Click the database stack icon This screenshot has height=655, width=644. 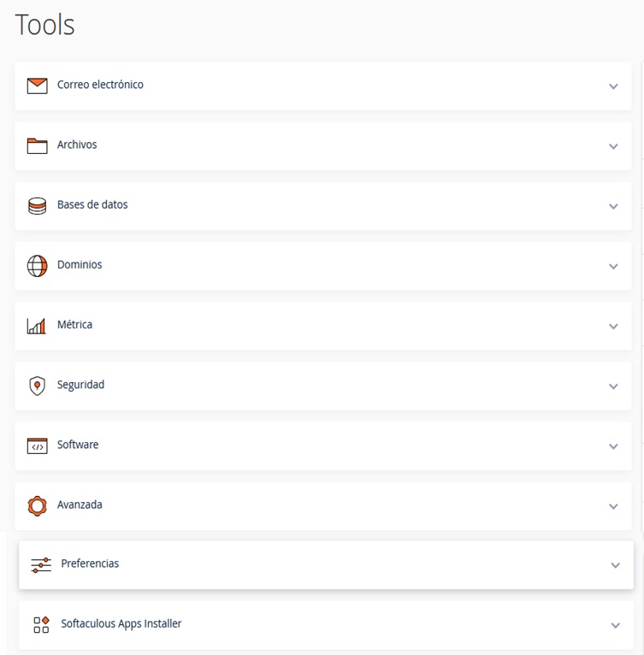(37, 206)
